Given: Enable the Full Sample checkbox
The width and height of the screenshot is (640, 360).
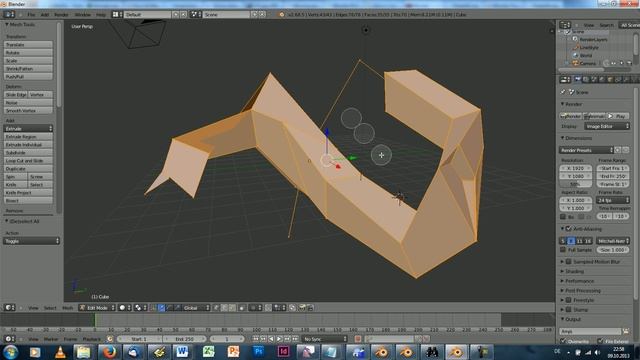Looking at the screenshot, I should coord(563,250).
